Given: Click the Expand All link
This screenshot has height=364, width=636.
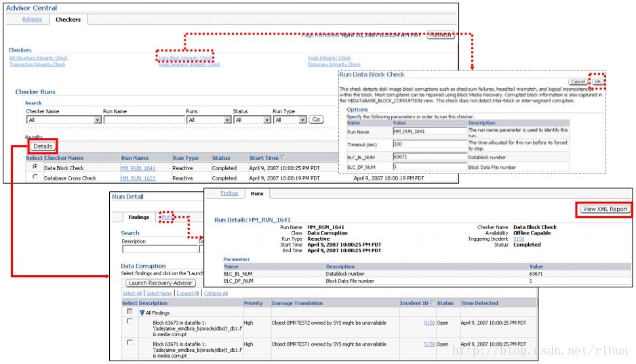Looking at the screenshot, I should [187, 294].
